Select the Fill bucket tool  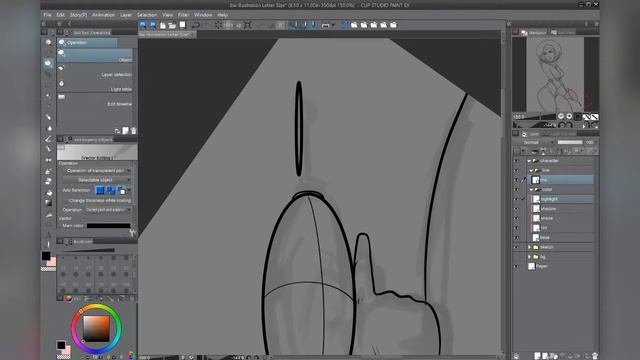(49, 192)
